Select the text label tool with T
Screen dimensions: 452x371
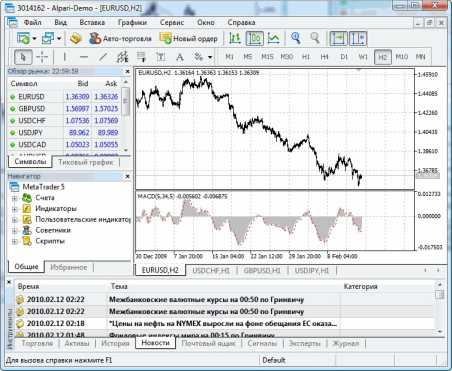coord(161,57)
